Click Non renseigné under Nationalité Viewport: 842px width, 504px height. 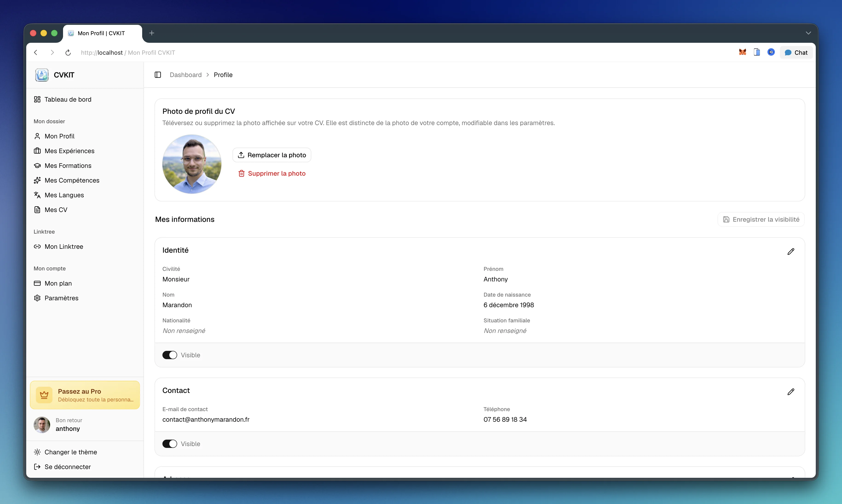tap(184, 331)
